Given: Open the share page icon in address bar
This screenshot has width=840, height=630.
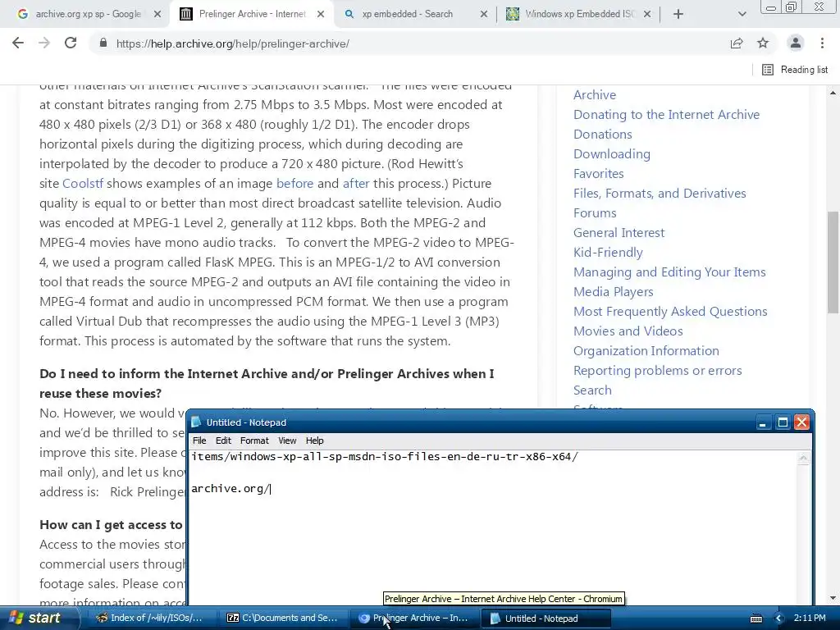Looking at the screenshot, I should coord(737,43).
